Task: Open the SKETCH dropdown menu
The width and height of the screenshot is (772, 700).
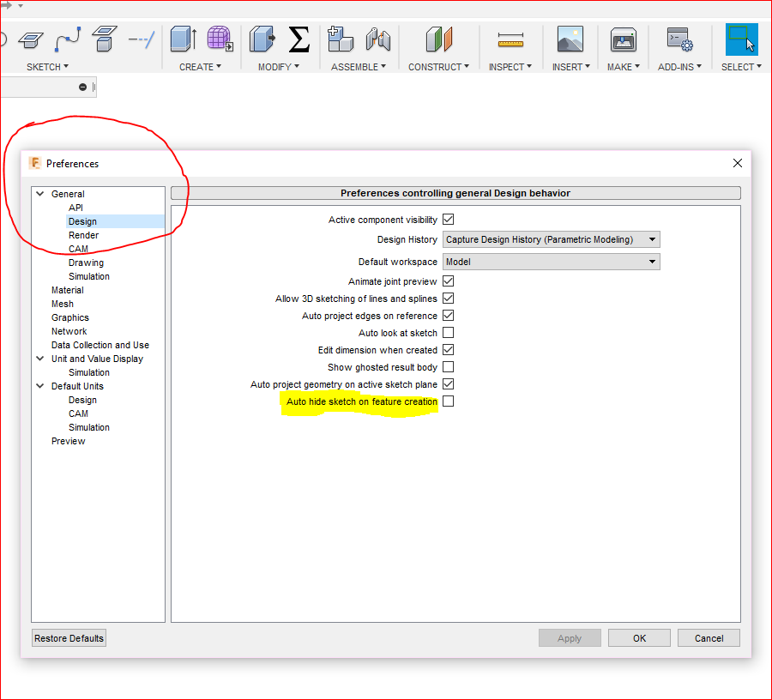Action: coord(47,67)
